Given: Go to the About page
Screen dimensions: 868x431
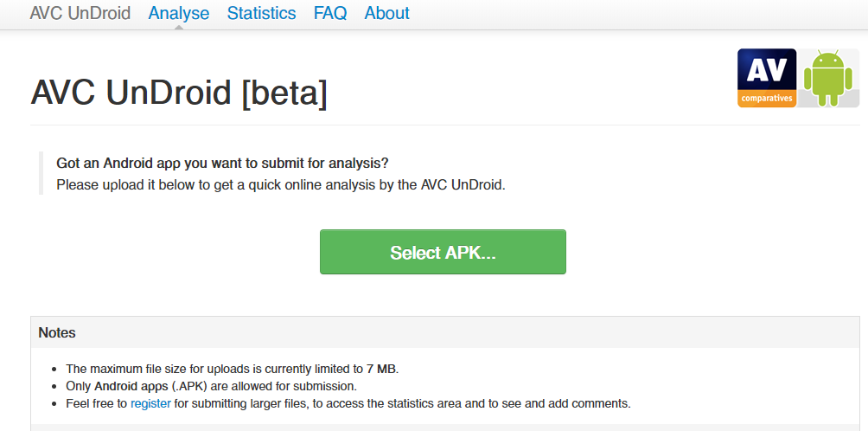Looking at the screenshot, I should point(387,13).
